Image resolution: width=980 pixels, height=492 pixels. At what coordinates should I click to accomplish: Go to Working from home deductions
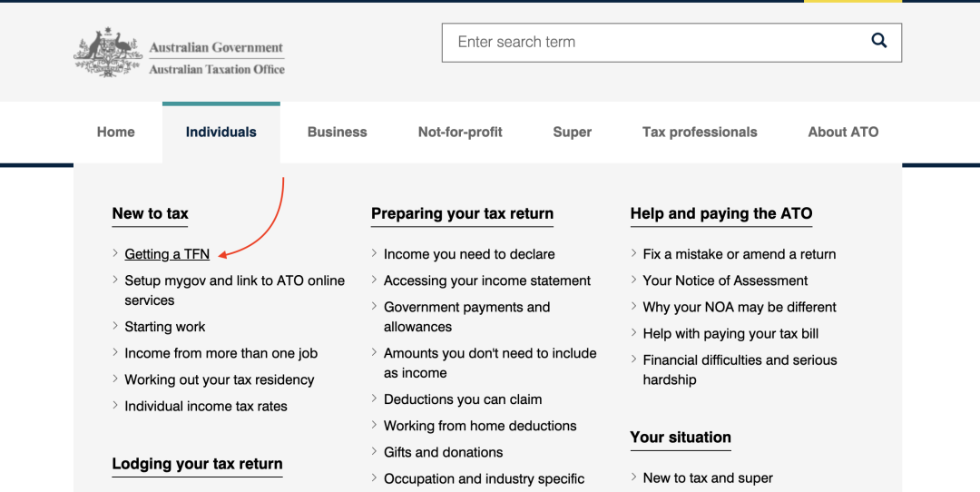pos(480,425)
